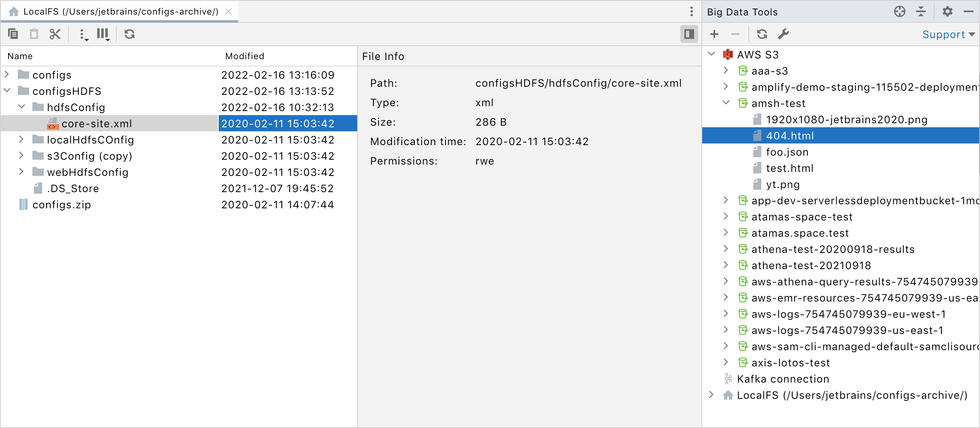980x428 pixels.
Task: Select 404.html in the amsh-test bucket
Action: 790,135
